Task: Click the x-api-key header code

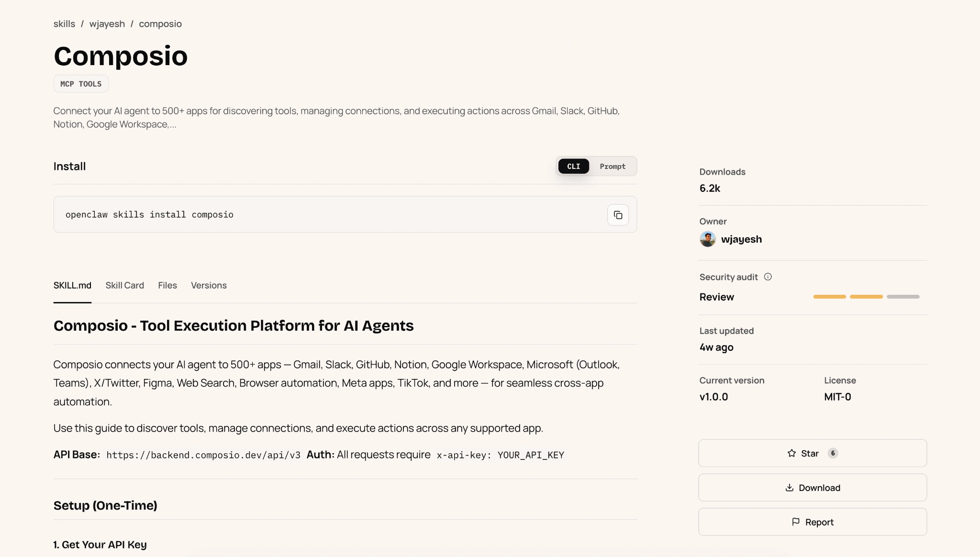Action: coord(500,455)
